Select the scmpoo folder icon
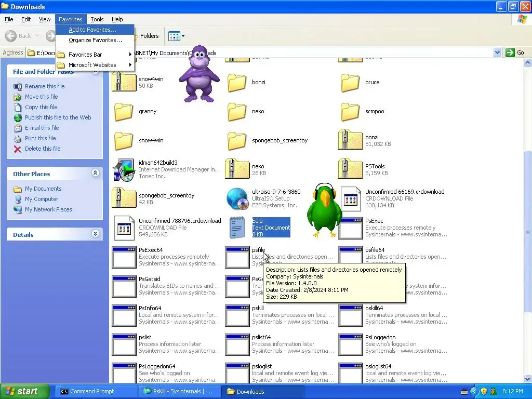Screen dimensions: 532x399 pos(350,112)
